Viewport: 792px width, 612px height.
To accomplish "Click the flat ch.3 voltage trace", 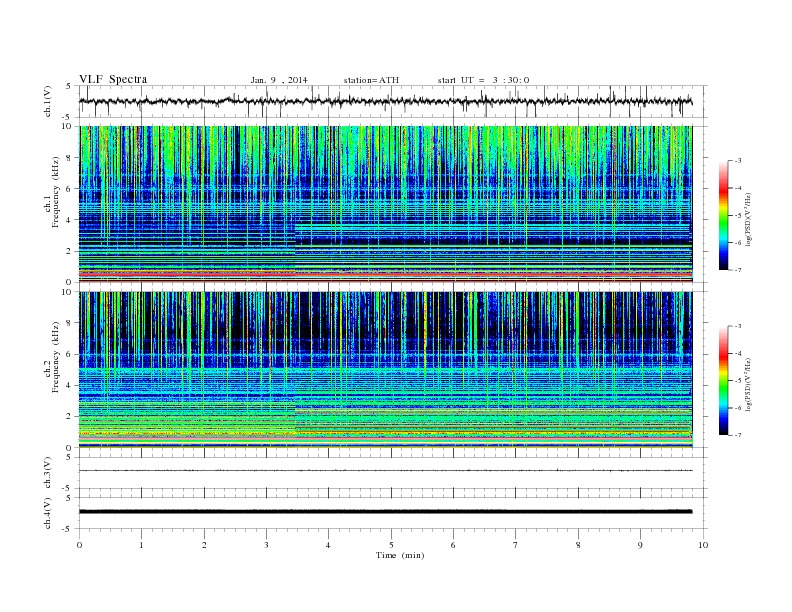I will pos(386,471).
